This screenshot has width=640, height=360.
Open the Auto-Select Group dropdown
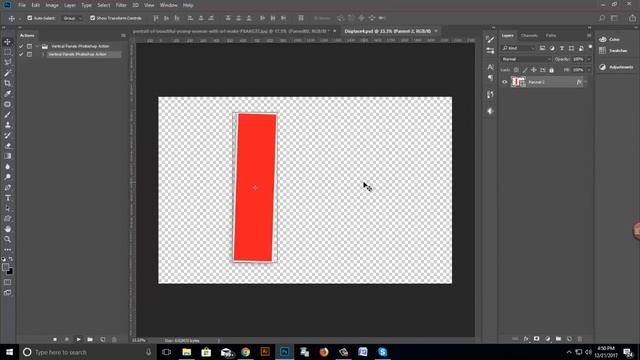pyautogui.click(x=72, y=18)
